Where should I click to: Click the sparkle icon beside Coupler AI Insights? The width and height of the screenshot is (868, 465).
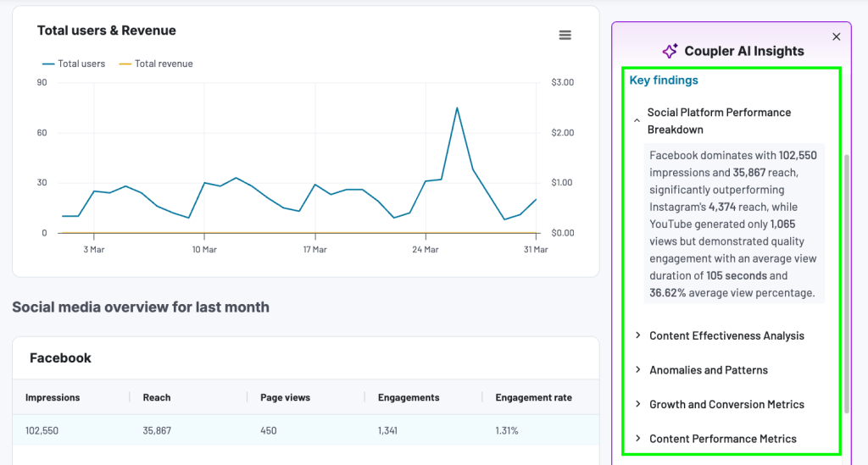(x=670, y=51)
